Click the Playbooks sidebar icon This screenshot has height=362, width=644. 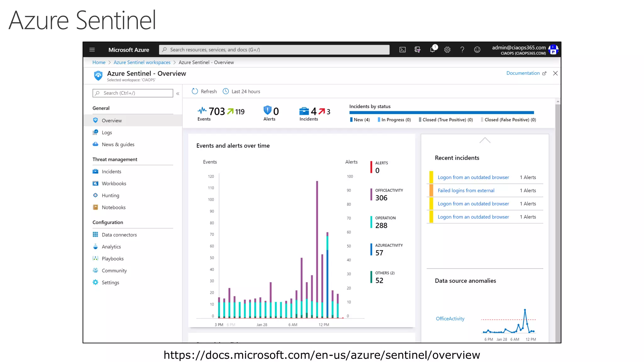point(95,258)
